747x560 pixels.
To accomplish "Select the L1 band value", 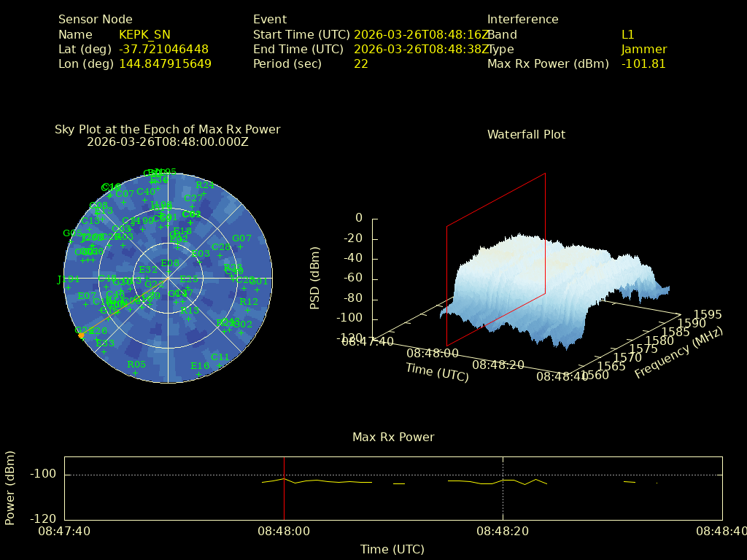I will [627, 34].
